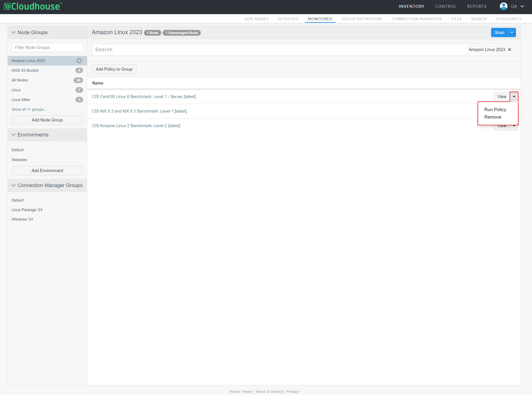Collapse the Connection Manager Groups section
Image resolution: width=532 pixels, height=395 pixels.
click(13, 185)
